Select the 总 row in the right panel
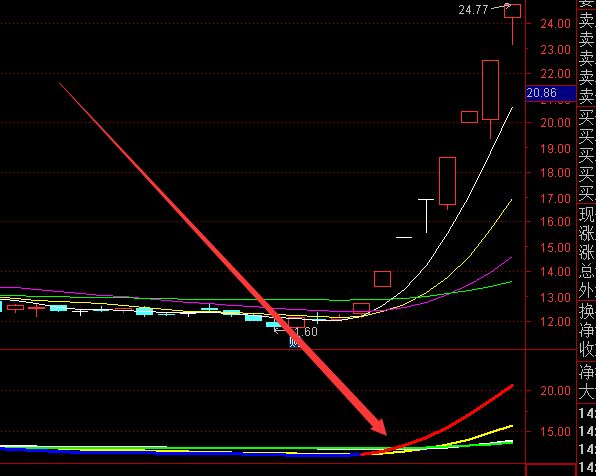 (x=587, y=271)
